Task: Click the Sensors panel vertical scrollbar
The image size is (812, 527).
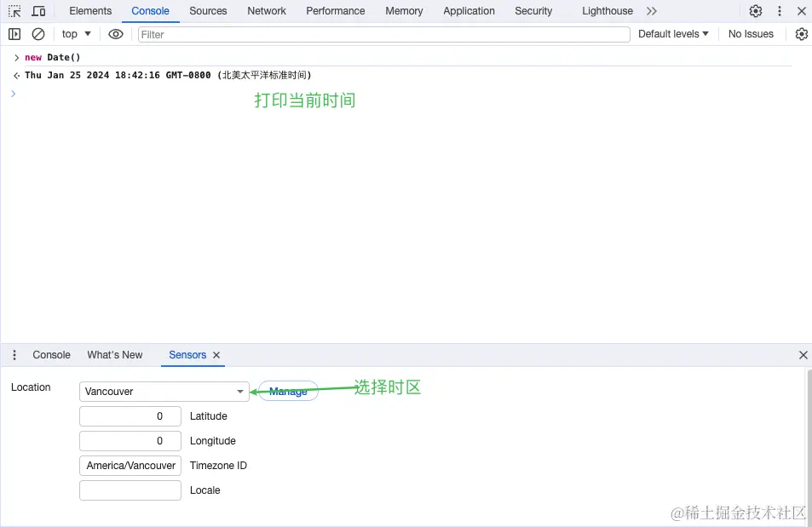Action: coord(809,446)
